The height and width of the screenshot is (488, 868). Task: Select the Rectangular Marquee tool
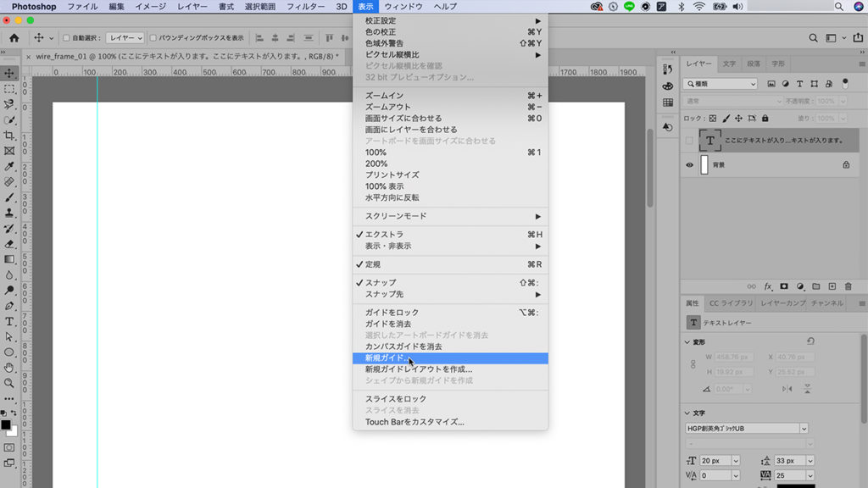9,89
